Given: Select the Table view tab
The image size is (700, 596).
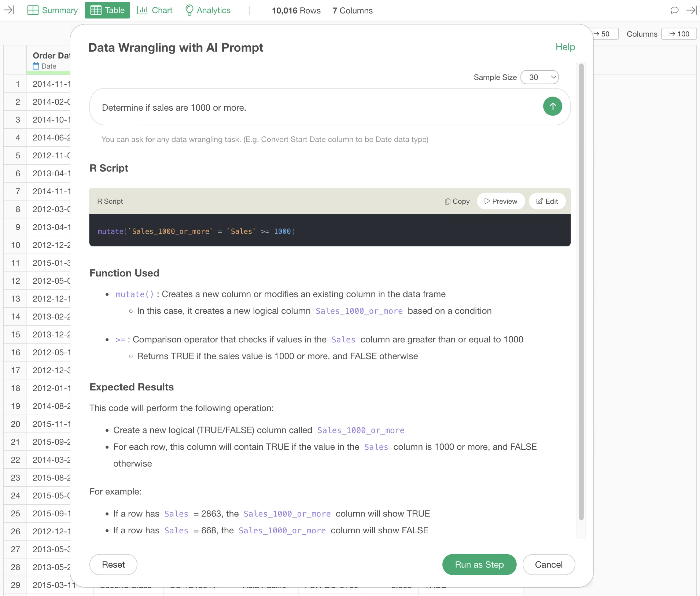Looking at the screenshot, I should coord(107,10).
